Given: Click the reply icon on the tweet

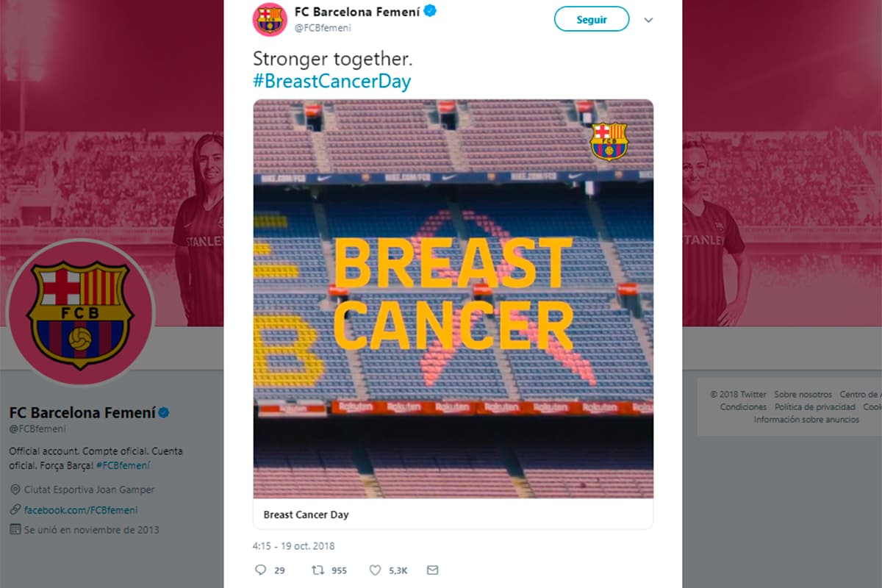Looking at the screenshot, I should tap(261, 570).
